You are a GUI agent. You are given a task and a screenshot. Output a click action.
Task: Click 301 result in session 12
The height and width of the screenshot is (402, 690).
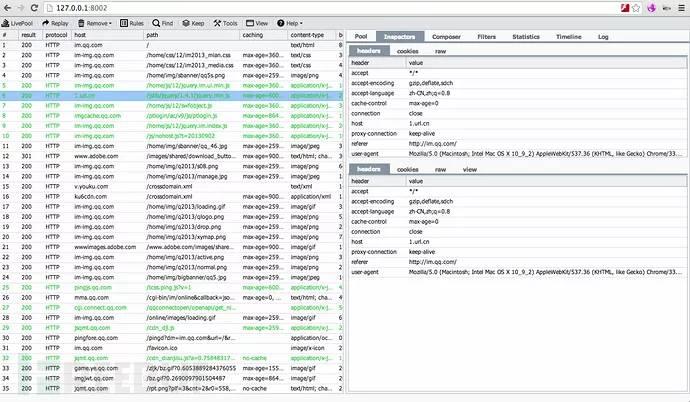tap(27, 156)
